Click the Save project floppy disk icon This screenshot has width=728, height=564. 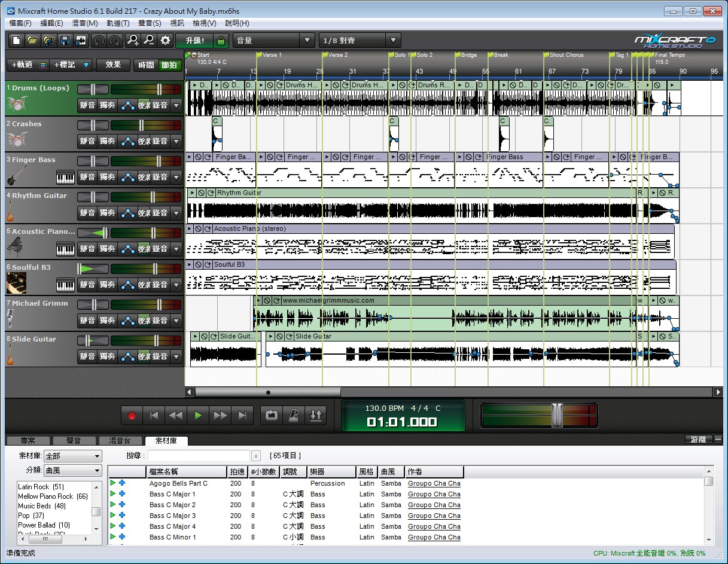[65, 41]
